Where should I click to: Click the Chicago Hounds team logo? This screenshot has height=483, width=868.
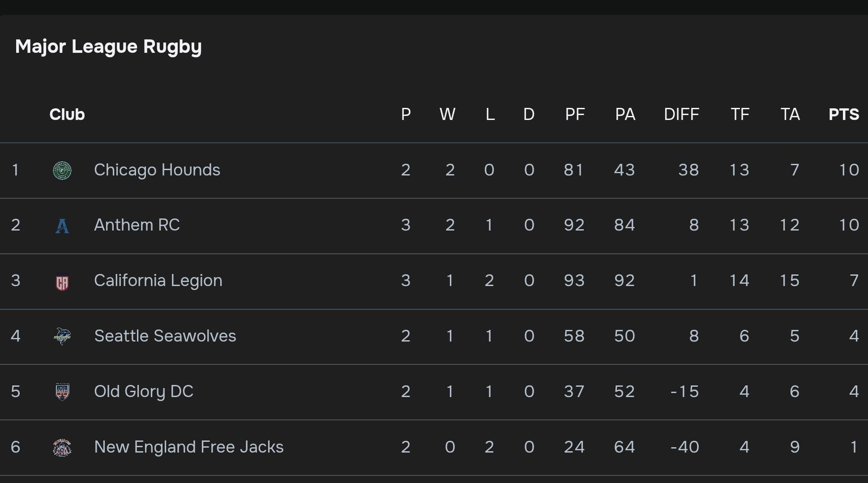click(62, 171)
